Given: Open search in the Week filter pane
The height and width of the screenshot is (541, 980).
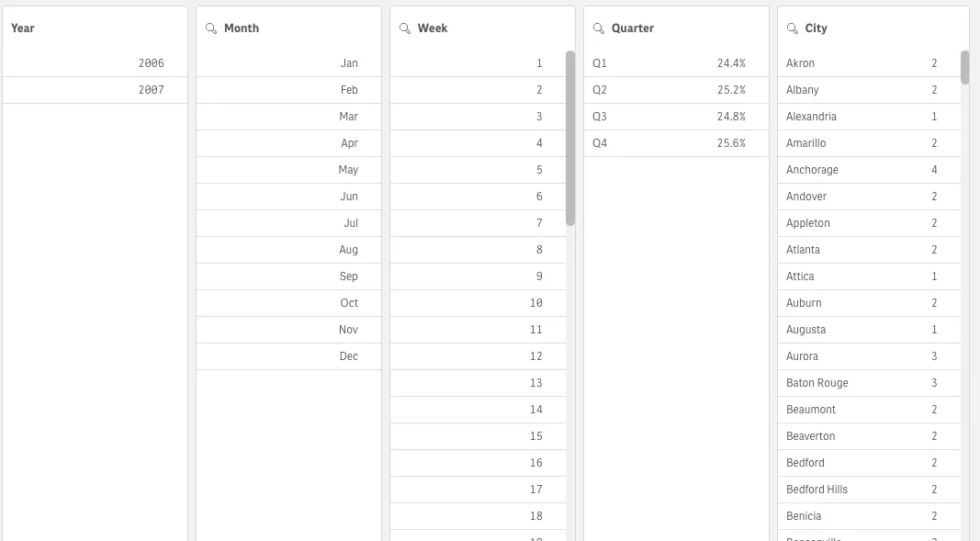Looking at the screenshot, I should 405,28.
